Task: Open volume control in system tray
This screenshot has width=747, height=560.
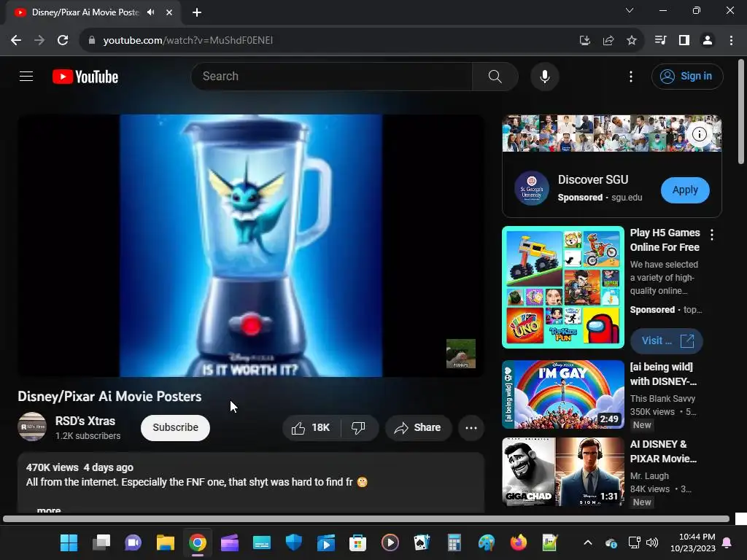Action: click(652, 542)
